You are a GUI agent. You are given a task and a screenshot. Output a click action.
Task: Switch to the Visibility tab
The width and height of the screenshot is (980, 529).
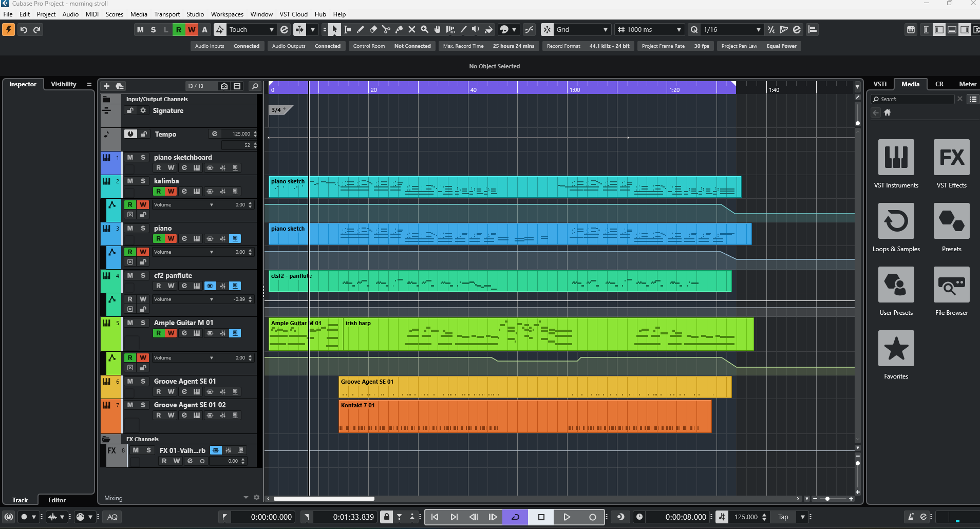[63, 84]
